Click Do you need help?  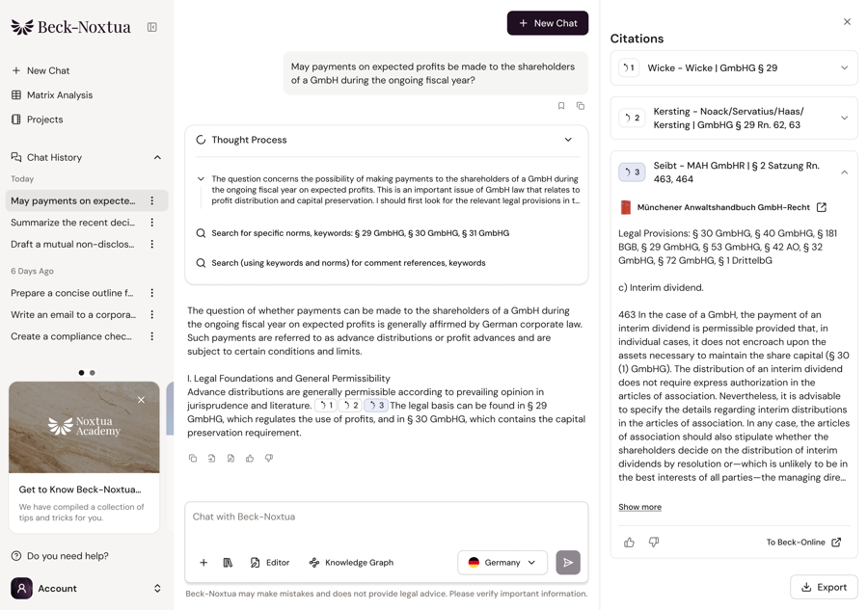click(x=60, y=556)
